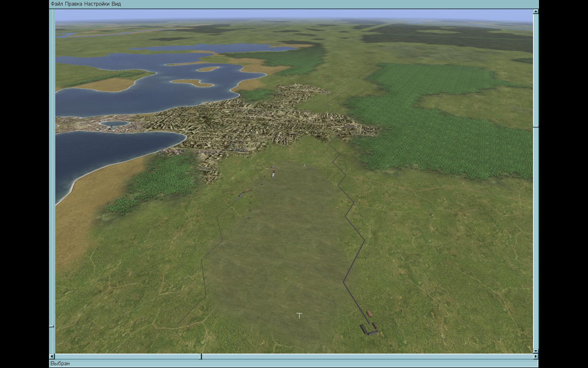The height and width of the screenshot is (368, 588).
Task: Click the vertical scrollbar up arrow
Action: pos(536,12)
